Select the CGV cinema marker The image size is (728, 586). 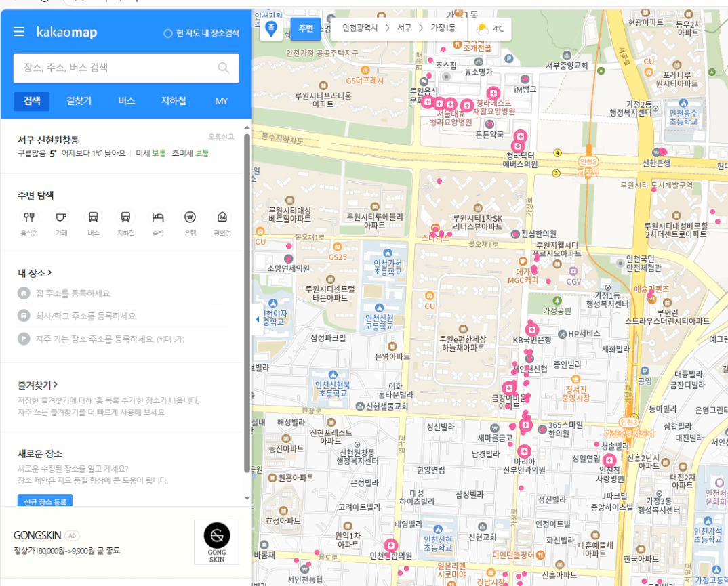573,271
